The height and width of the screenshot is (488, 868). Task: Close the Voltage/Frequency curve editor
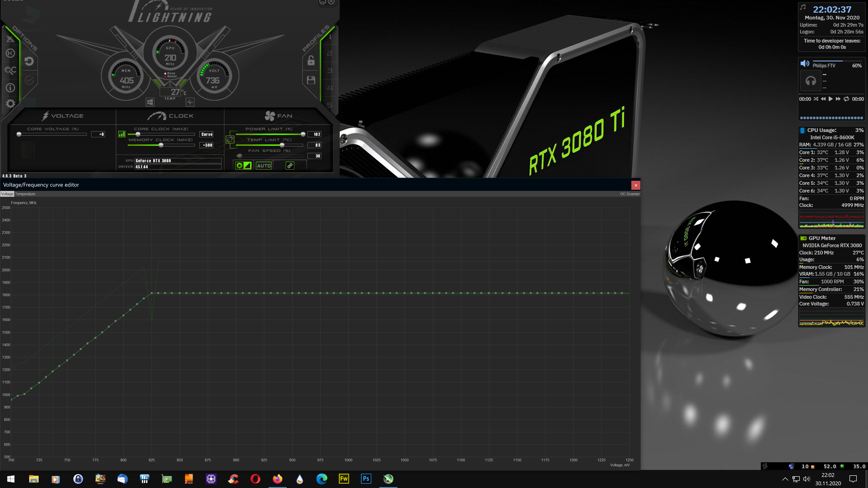(635, 185)
